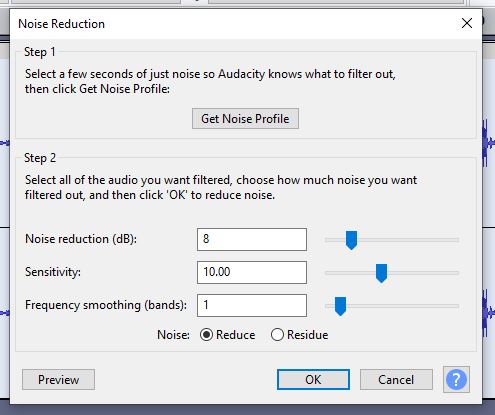Image resolution: width=495 pixels, height=415 pixels.
Task: Click the Frequency smoothing (bands) label
Action: [x=106, y=305]
